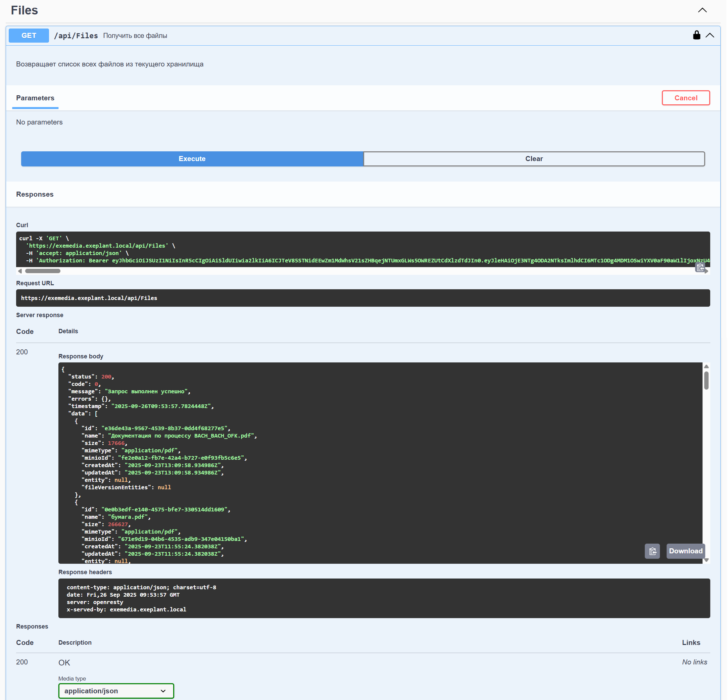Download the response body

point(685,551)
